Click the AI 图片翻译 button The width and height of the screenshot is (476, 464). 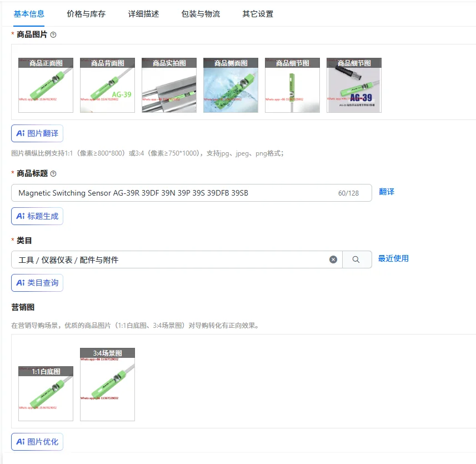click(37, 133)
